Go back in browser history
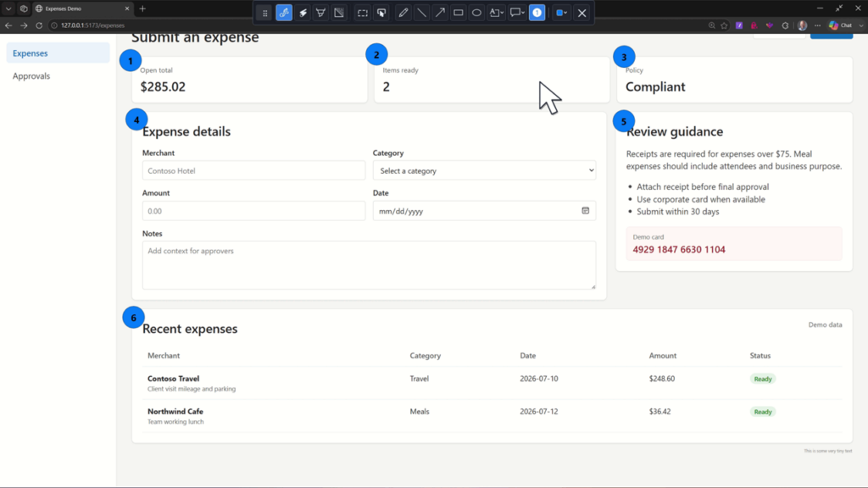The height and width of the screenshot is (488, 868). coord(8,25)
